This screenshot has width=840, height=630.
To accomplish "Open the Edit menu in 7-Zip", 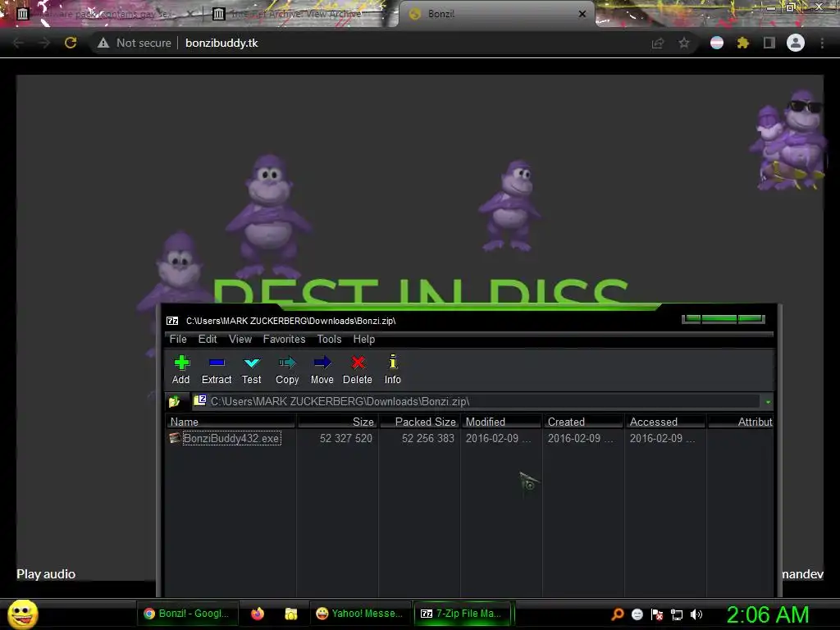I will click(x=208, y=339).
